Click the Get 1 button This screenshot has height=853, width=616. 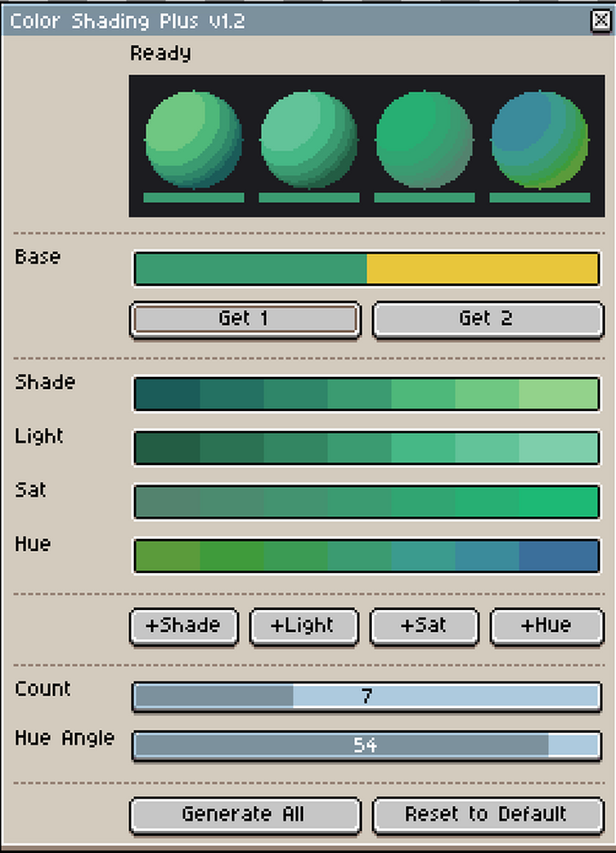[245, 319]
